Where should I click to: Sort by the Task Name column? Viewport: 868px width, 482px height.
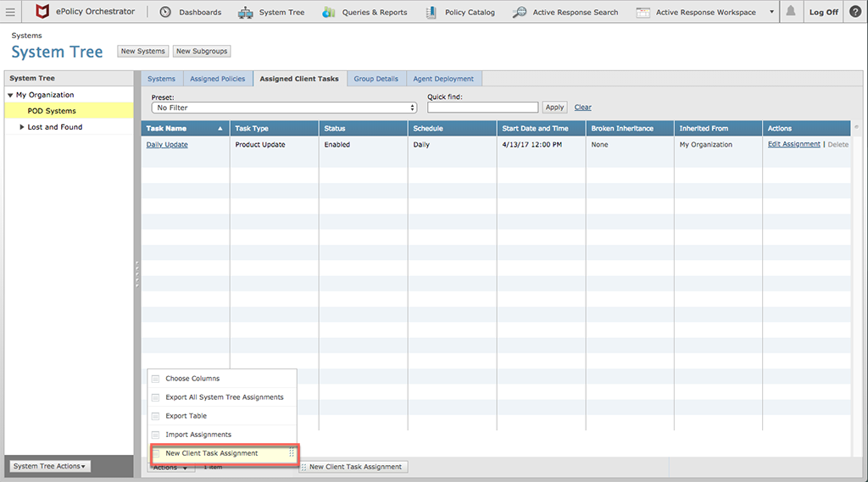(186, 129)
